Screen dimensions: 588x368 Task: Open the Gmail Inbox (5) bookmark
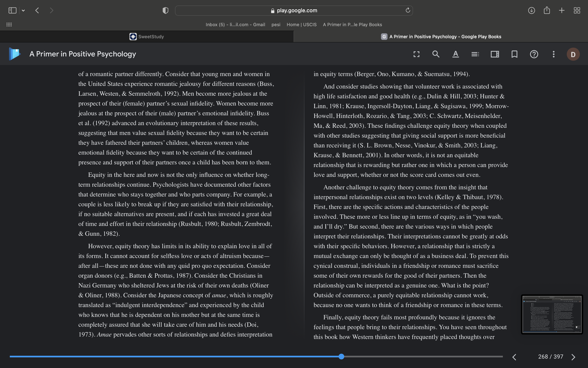235,25
